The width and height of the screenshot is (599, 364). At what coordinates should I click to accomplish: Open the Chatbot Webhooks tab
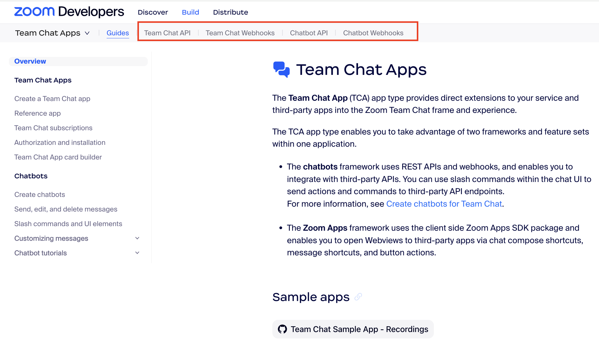click(x=373, y=33)
